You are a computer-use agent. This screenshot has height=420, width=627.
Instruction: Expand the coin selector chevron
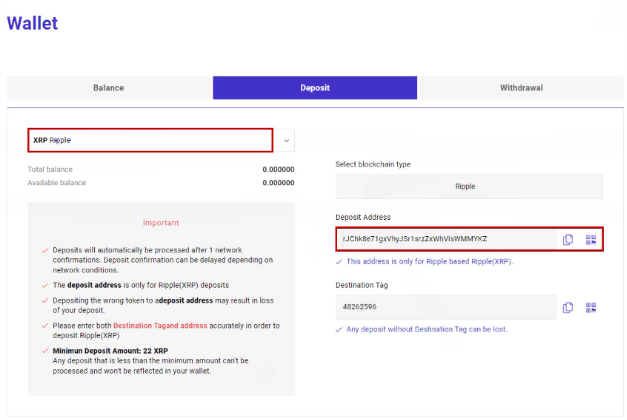click(x=286, y=140)
